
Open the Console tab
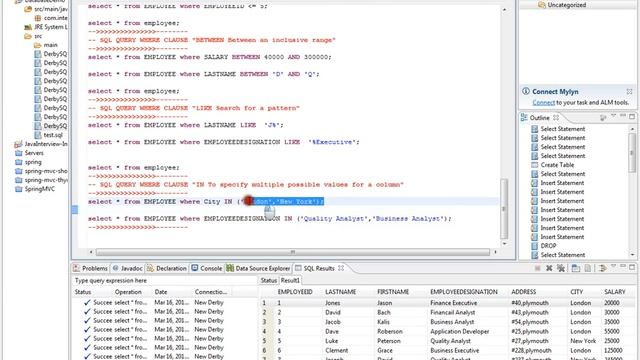coord(207,268)
